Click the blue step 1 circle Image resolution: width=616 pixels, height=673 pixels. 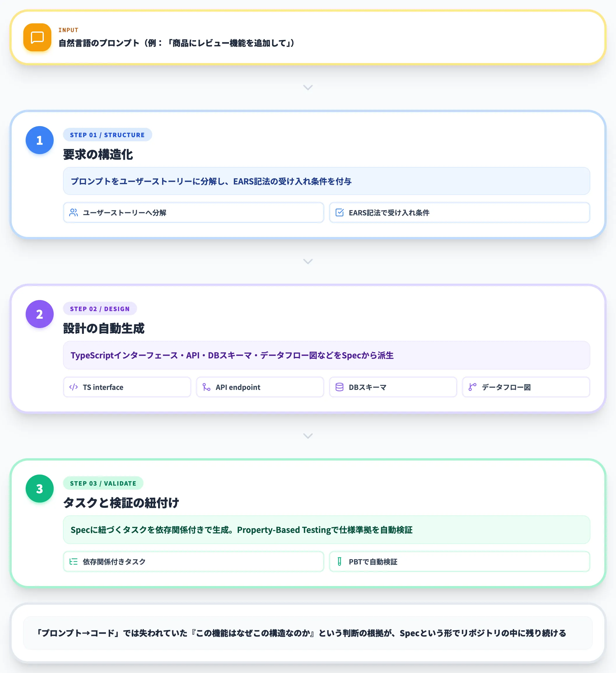pos(40,140)
